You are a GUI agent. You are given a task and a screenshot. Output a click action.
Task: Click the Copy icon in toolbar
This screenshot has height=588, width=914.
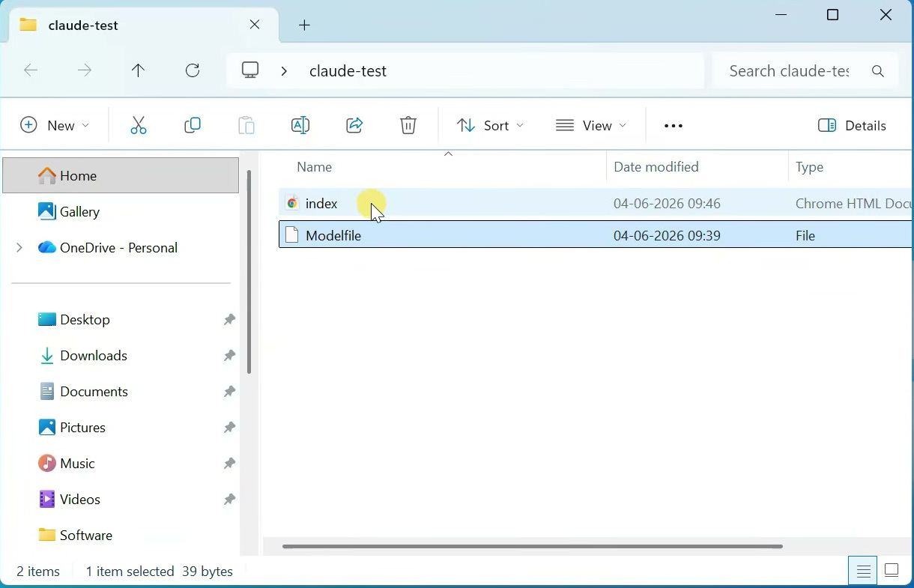point(193,125)
